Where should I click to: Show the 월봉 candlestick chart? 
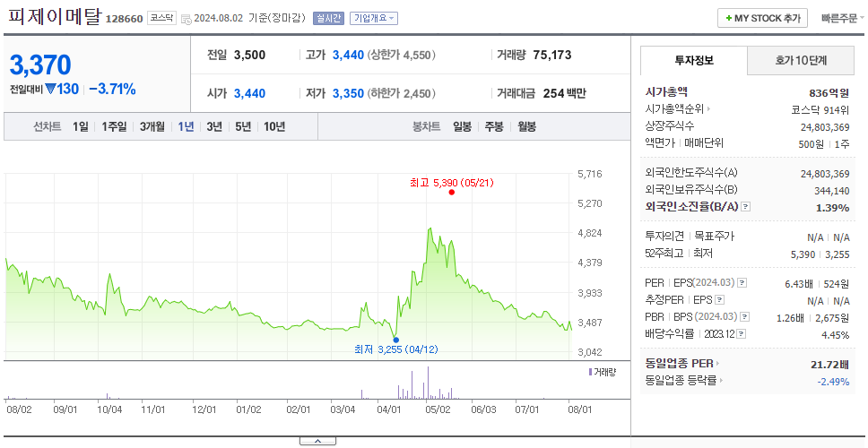(x=527, y=126)
